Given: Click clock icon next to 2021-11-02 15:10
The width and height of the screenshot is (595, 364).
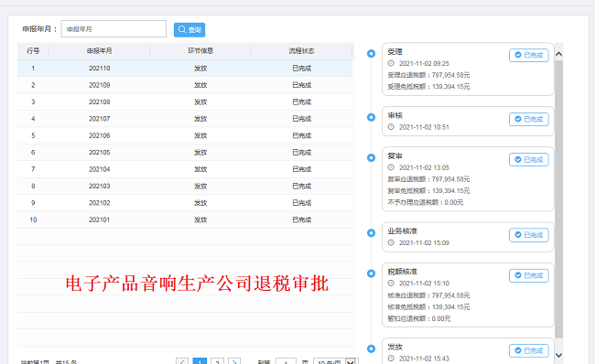Looking at the screenshot, I should click(391, 283).
